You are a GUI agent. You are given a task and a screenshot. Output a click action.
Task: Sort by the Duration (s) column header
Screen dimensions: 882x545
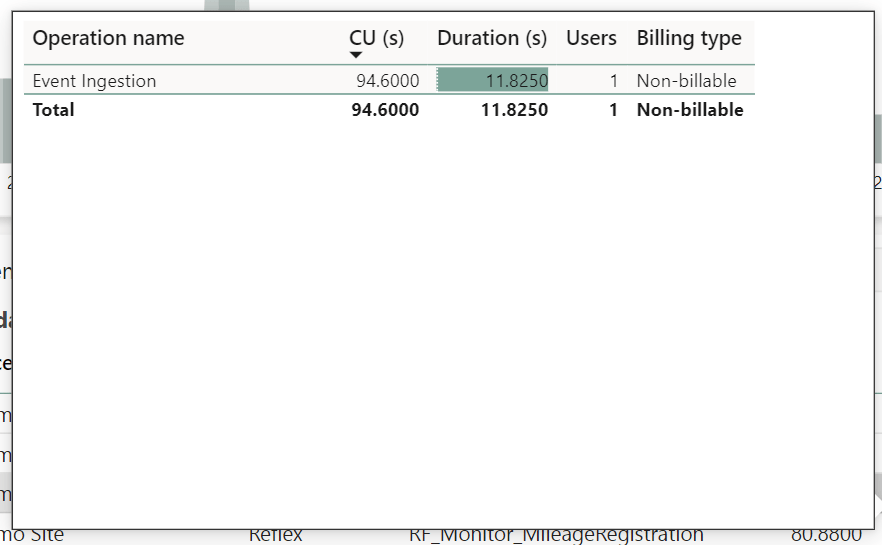[x=492, y=38]
